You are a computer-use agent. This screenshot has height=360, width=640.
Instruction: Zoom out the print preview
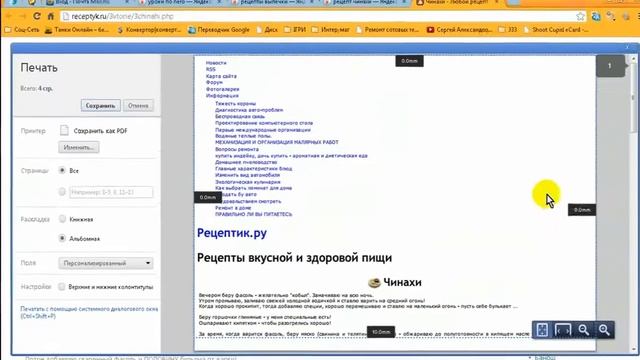584,330
